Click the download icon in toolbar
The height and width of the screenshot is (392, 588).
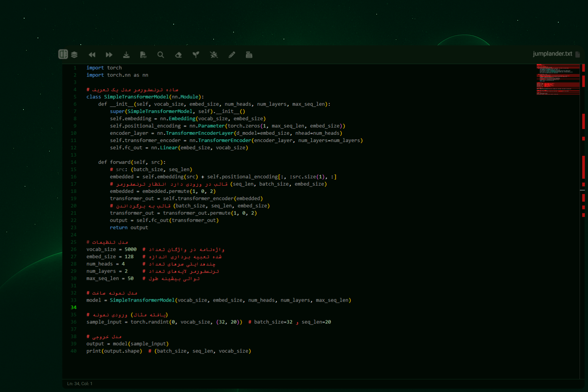[x=126, y=55]
